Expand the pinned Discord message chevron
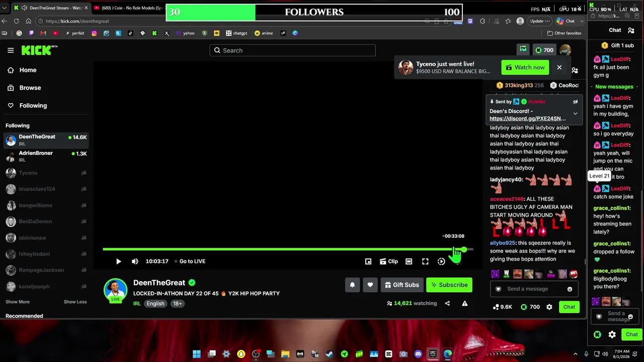Image resolution: width=644 pixels, height=362 pixels. (575, 113)
